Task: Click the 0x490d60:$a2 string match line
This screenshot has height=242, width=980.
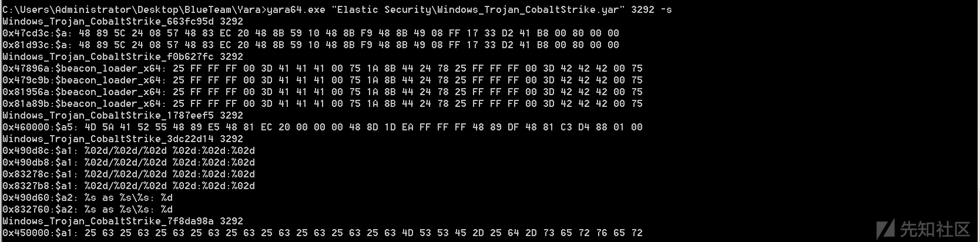Action: (88, 197)
